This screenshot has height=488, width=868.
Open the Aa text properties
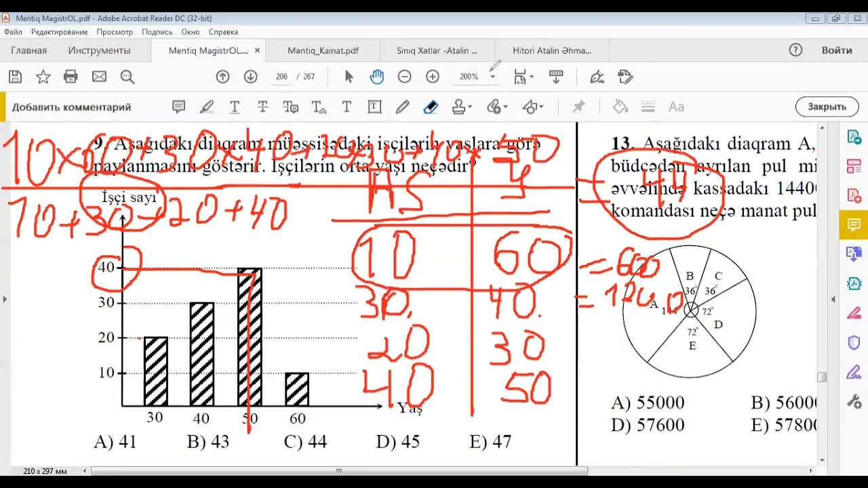point(676,106)
